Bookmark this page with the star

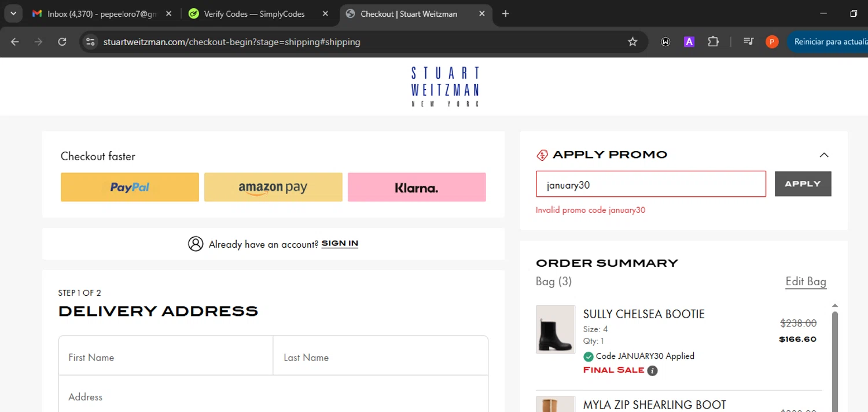click(x=632, y=42)
